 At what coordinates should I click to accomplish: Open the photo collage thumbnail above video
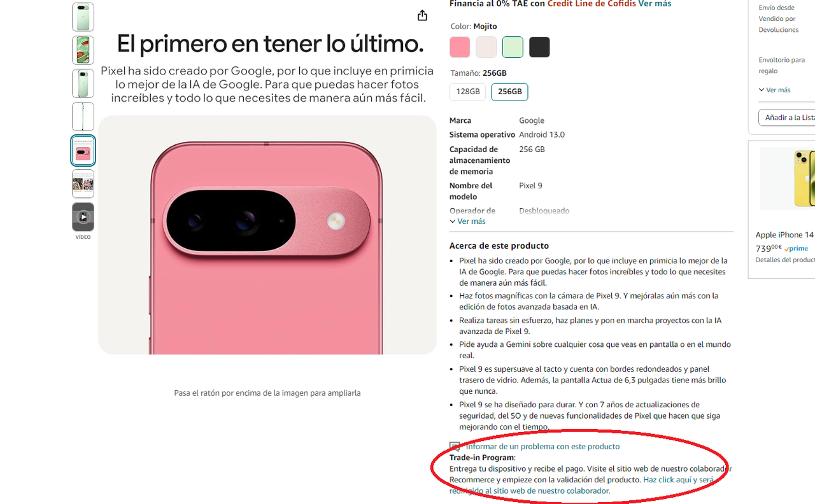point(83,184)
